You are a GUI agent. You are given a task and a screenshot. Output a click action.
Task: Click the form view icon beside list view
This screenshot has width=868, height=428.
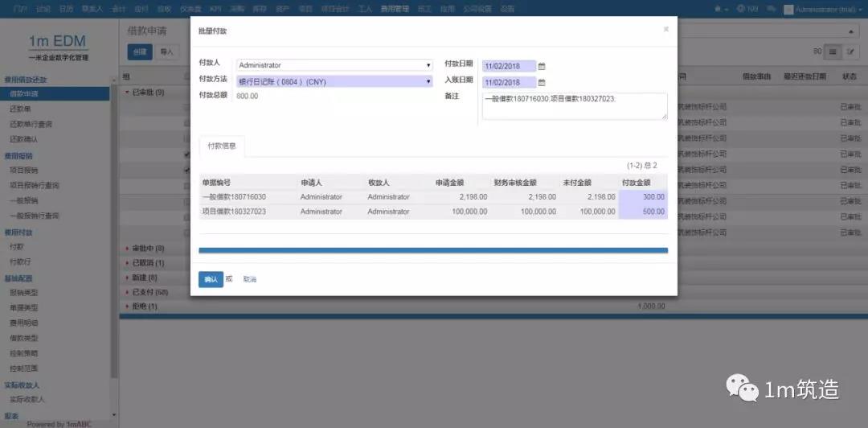coord(851,51)
